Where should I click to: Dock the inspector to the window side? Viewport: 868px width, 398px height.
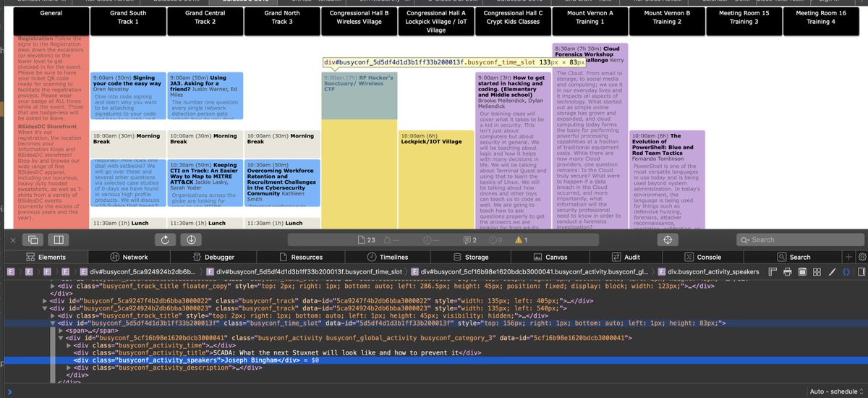click(x=60, y=240)
